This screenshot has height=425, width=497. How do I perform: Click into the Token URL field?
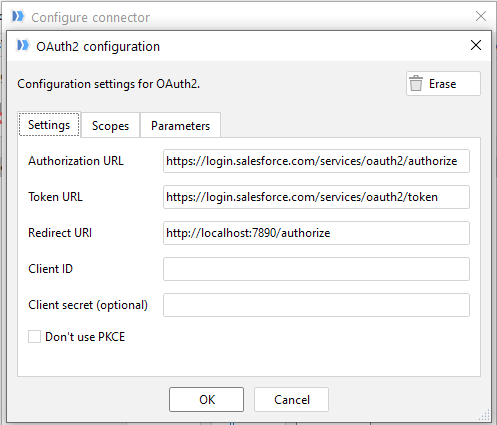pyautogui.click(x=316, y=197)
